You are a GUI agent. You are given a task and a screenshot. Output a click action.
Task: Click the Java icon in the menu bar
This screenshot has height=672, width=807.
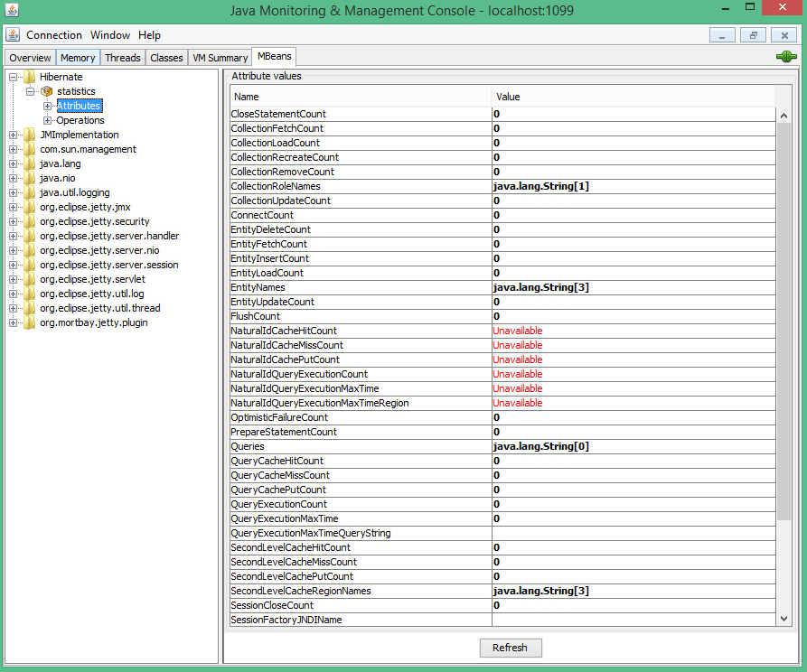13,35
